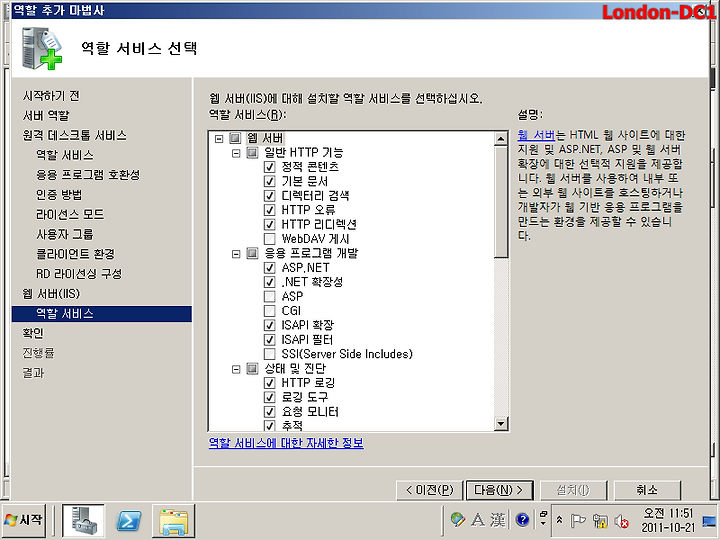Image resolution: width=720 pixels, height=540 pixels.
Task: Toggle 요청 모니터 checkbox
Action: coord(270,411)
